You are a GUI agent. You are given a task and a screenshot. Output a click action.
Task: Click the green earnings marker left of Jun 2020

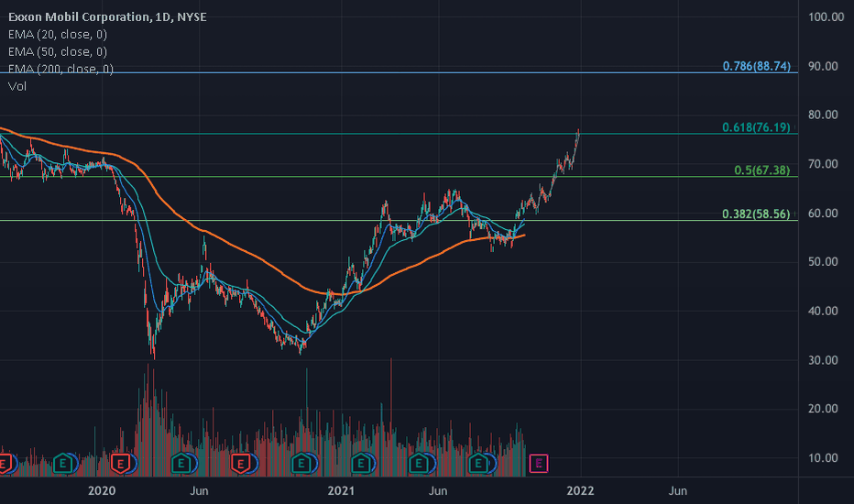(181, 464)
